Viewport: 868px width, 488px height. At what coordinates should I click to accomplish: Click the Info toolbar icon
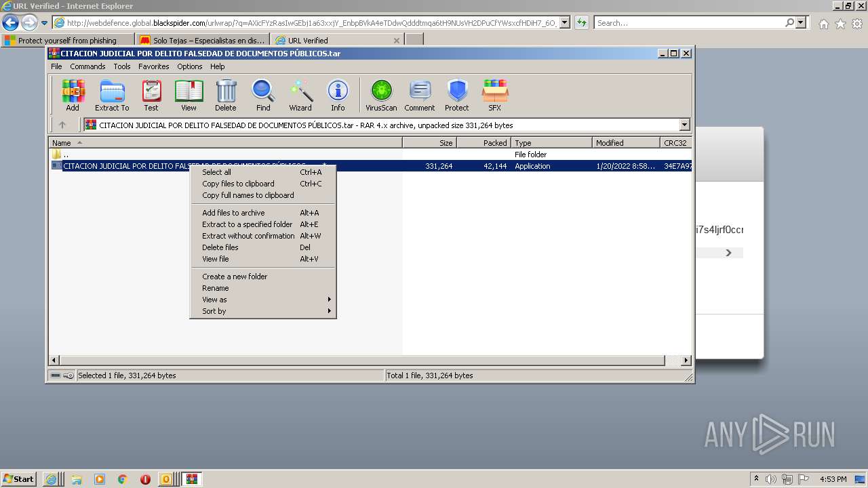(338, 96)
